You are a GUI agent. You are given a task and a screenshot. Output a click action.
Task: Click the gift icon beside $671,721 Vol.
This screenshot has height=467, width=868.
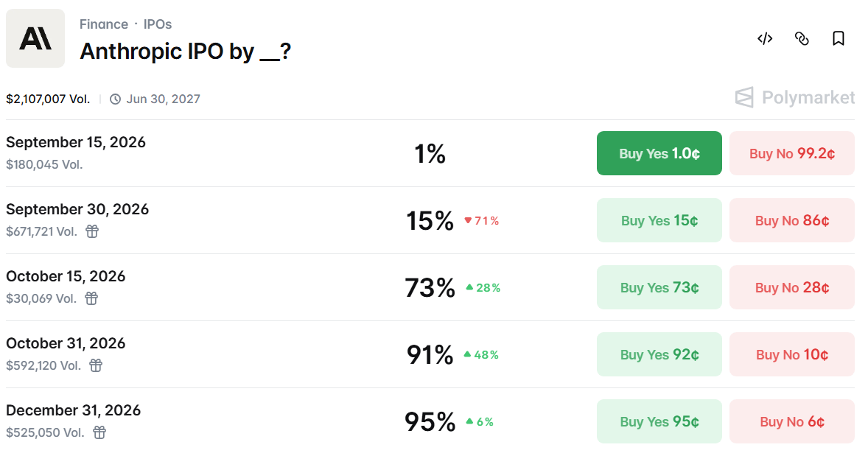click(x=92, y=231)
